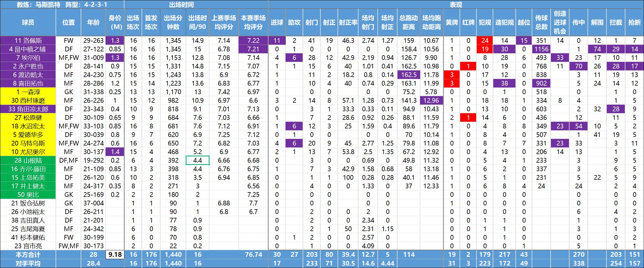
Task: Click 喜田拓也's highlighted 902 passes cell
Action: tap(541, 83)
